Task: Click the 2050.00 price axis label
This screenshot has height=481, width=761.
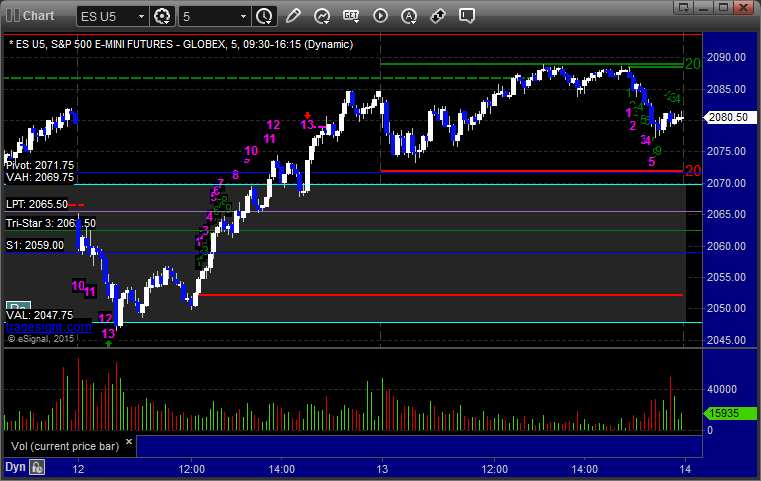Action: pyautogui.click(x=726, y=308)
